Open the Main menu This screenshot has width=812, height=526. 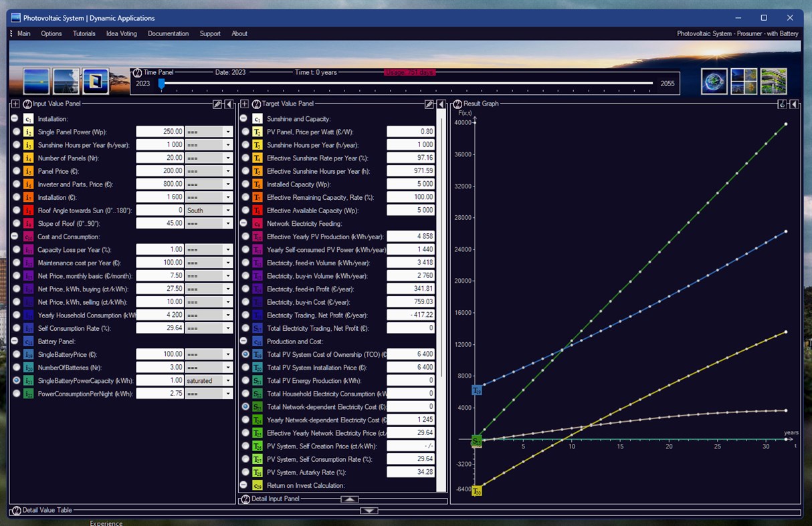[x=24, y=33]
